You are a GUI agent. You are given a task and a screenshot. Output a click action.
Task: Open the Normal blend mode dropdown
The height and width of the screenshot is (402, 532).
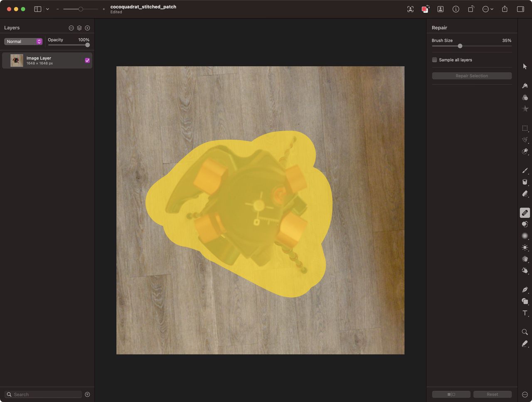tap(23, 42)
